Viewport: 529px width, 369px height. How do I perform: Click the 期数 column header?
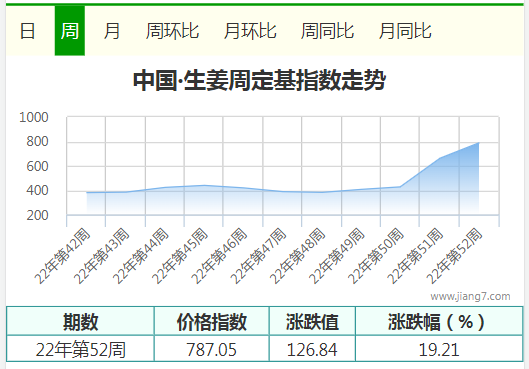coord(80,321)
